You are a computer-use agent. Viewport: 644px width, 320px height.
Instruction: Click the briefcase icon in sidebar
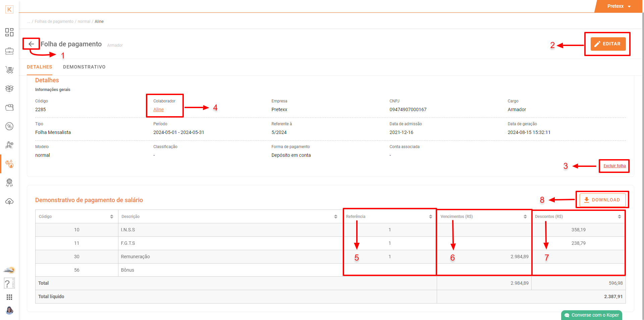click(x=9, y=51)
